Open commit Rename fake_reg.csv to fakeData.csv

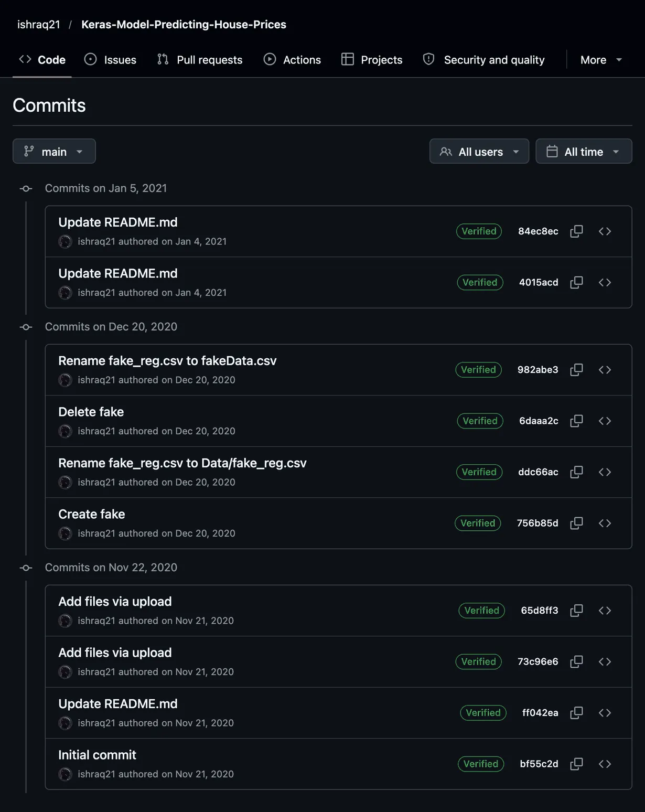click(x=167, y=361)
